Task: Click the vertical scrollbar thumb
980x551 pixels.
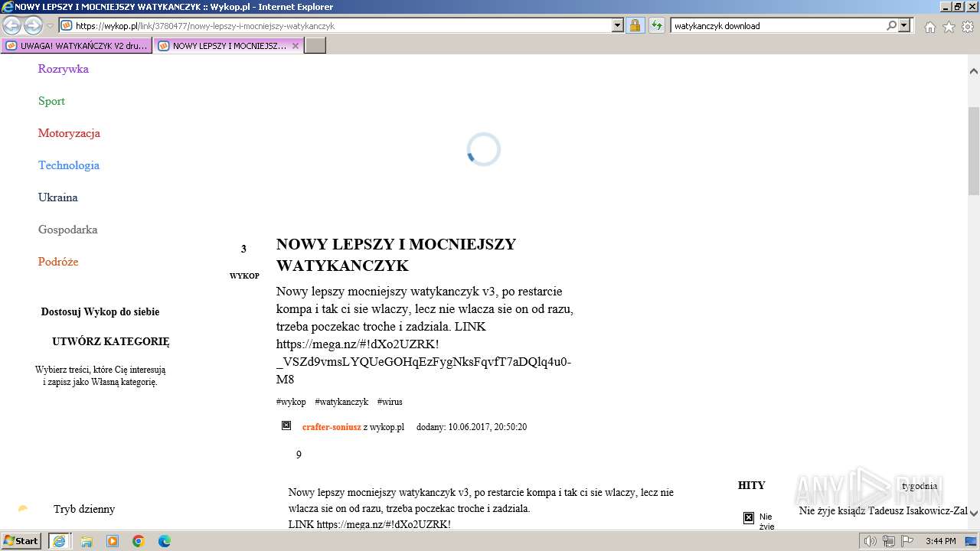Action: tap(974, 151)
